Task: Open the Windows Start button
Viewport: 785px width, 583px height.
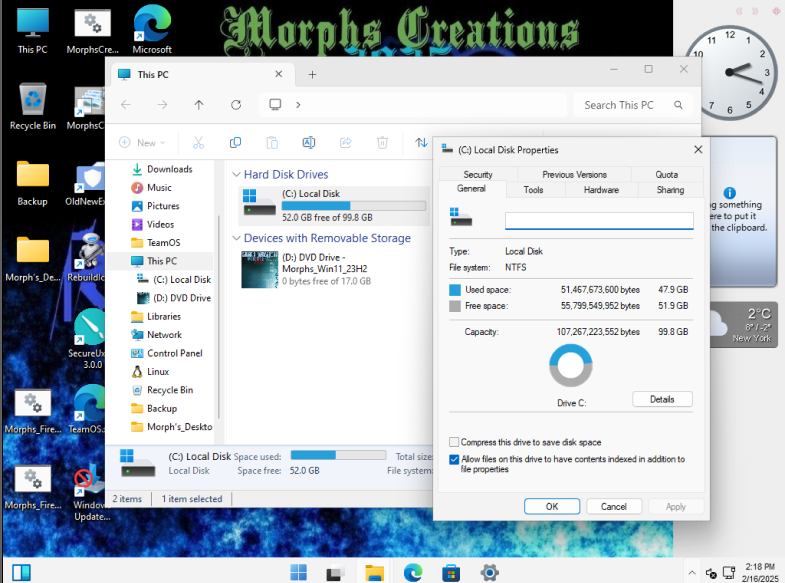Action: coord(299,572)
